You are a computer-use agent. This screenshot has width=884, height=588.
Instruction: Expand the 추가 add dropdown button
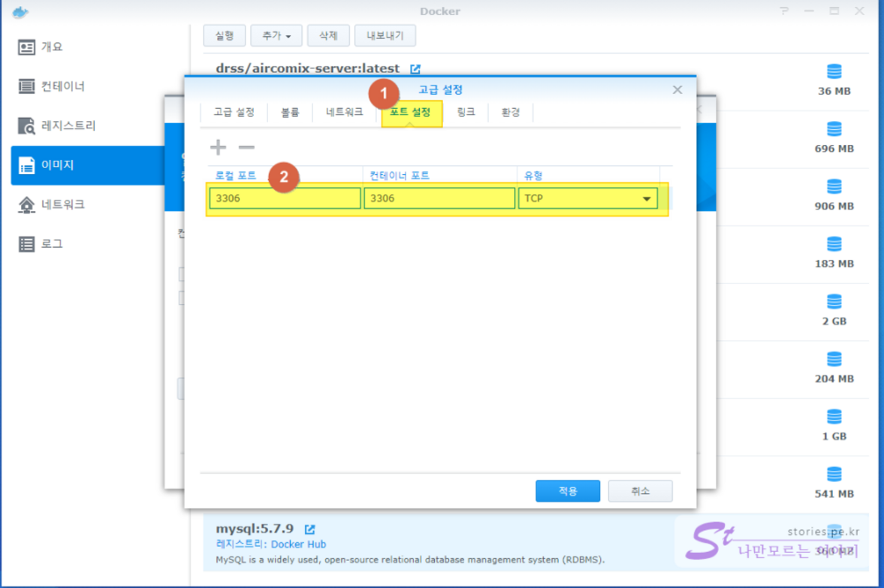[x=276, y=35]
